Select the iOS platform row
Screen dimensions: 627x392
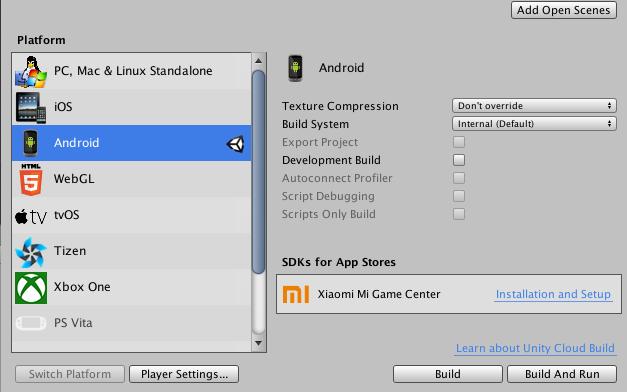tap(132, 107)
